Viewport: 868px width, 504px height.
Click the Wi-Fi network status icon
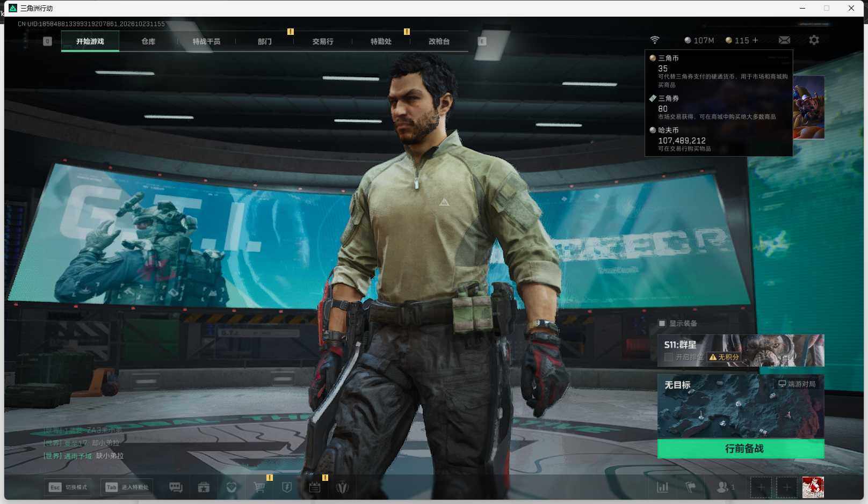(x=655, y=40)
